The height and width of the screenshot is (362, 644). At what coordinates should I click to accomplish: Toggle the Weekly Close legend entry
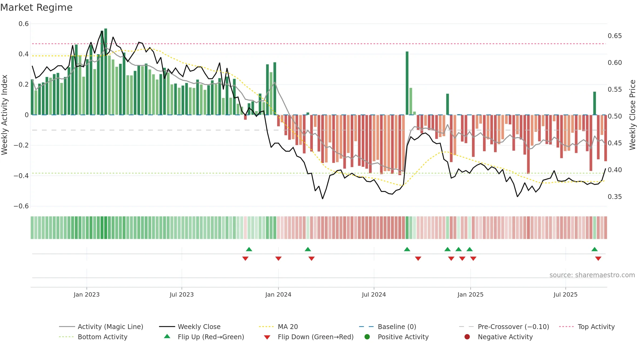point(190,327)
